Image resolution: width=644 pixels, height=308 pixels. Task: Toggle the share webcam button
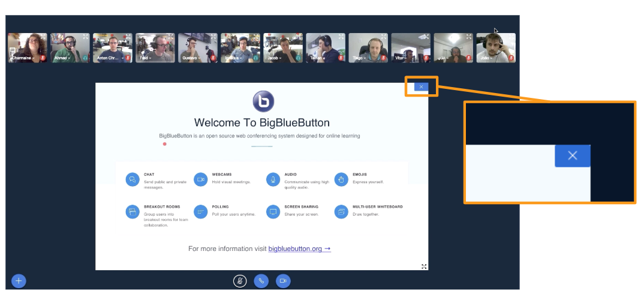click(x=283, y=281)
